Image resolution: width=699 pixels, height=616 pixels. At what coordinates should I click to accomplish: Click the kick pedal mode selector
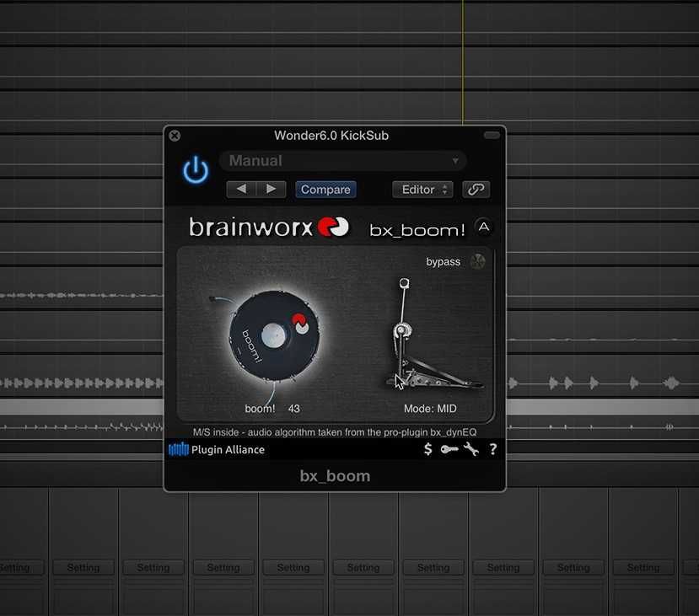pos(433,334)
